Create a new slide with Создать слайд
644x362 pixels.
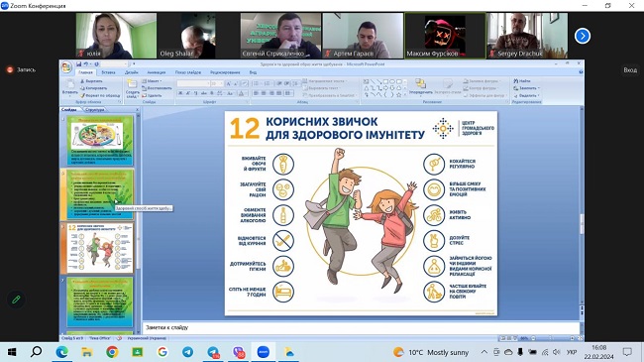click(x=132, y=88)
